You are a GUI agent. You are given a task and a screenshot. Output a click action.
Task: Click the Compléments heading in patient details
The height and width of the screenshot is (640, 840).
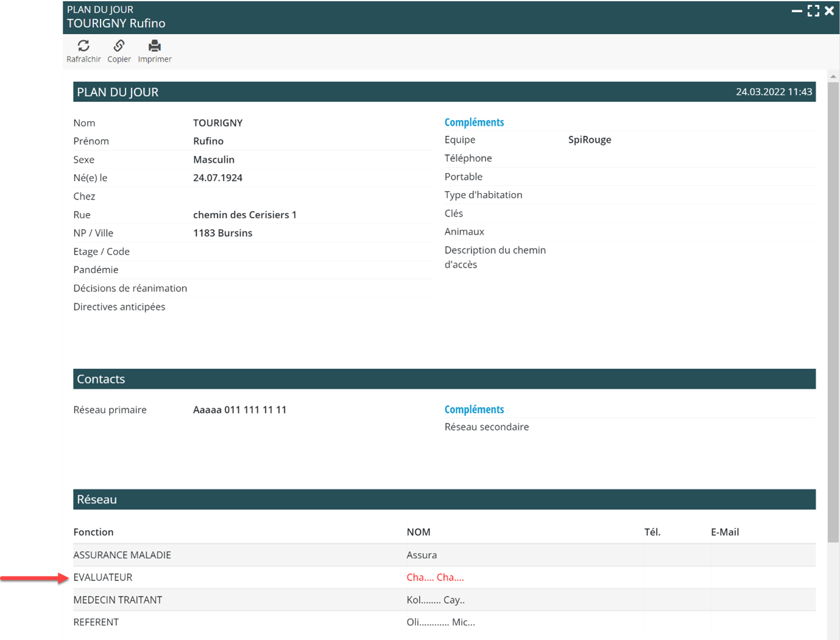click(x=474, y=123)
